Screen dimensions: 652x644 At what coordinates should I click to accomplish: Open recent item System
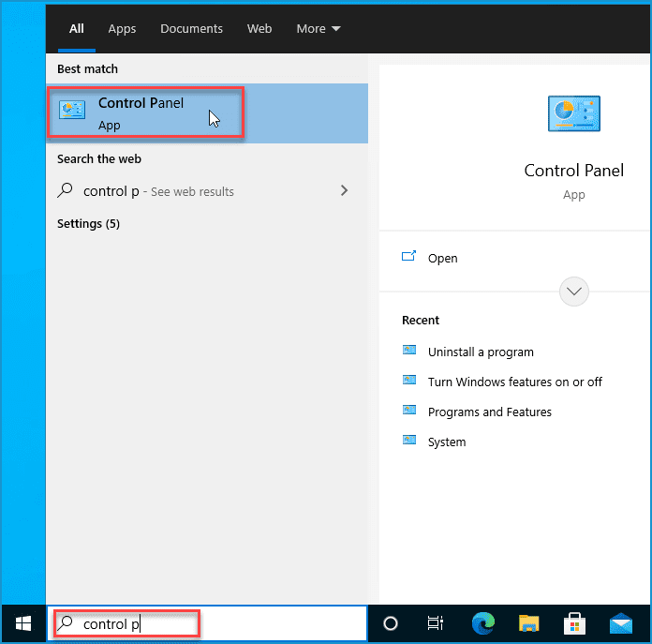(447, 442)
